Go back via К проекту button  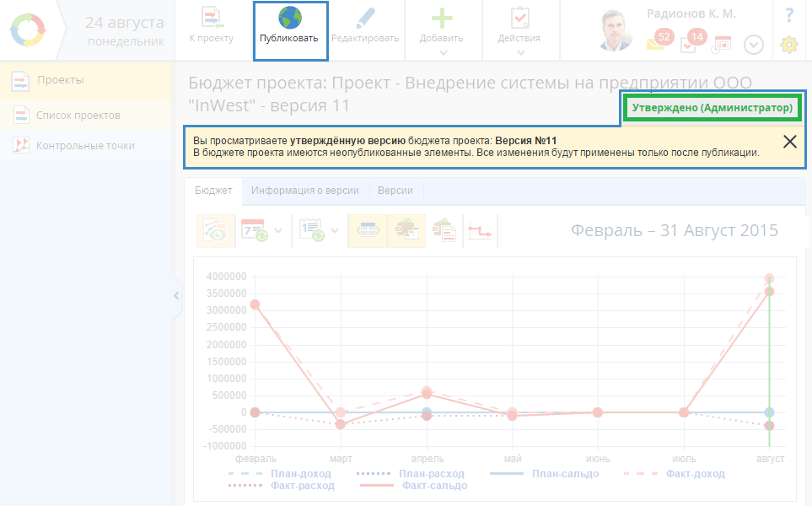click(212, 26)
